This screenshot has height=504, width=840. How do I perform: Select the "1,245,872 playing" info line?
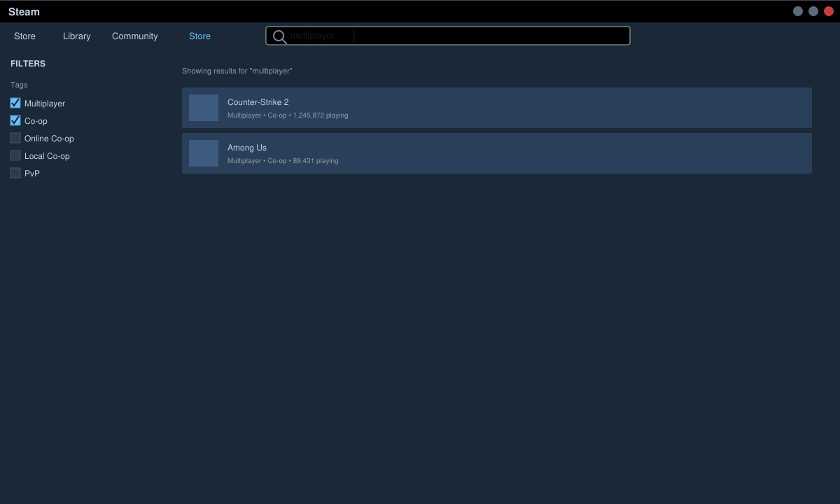pyautogui.click(x=288, y=115)
